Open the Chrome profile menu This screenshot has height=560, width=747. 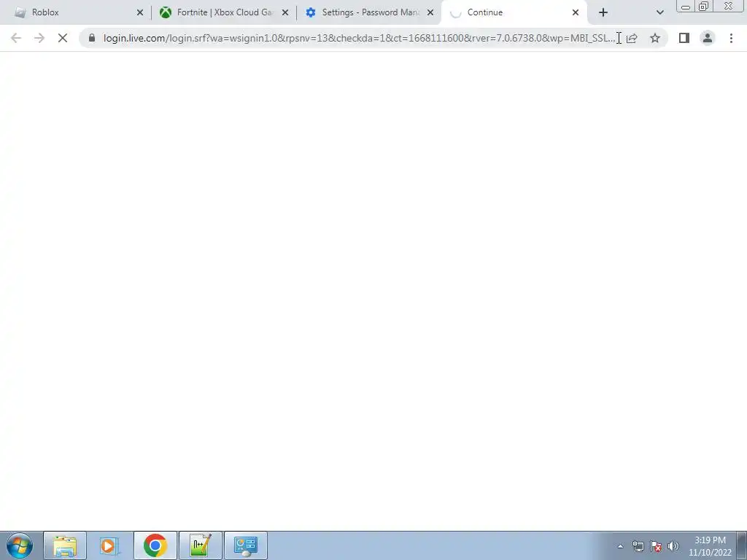(708, 38)
